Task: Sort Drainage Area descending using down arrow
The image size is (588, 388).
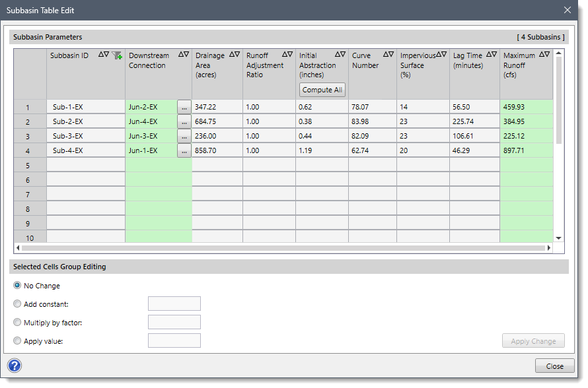Action: point(237,55)
